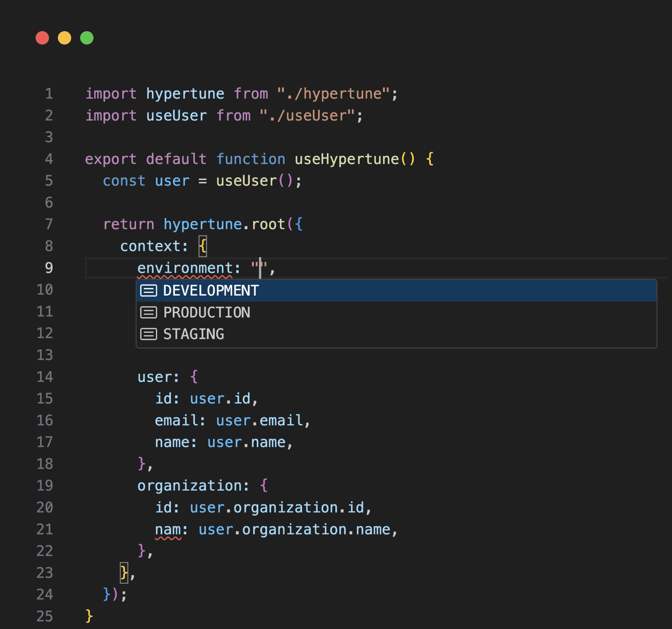Click the "./useUser" import path string
The width and height of the screenshot is (672, 629).
coord(307,116)
